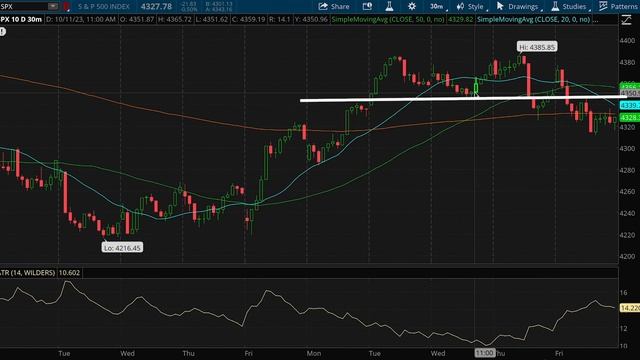
Task: Click the D: 10/11/23, 11:00 AM date readout
Action: pos(81,19)
